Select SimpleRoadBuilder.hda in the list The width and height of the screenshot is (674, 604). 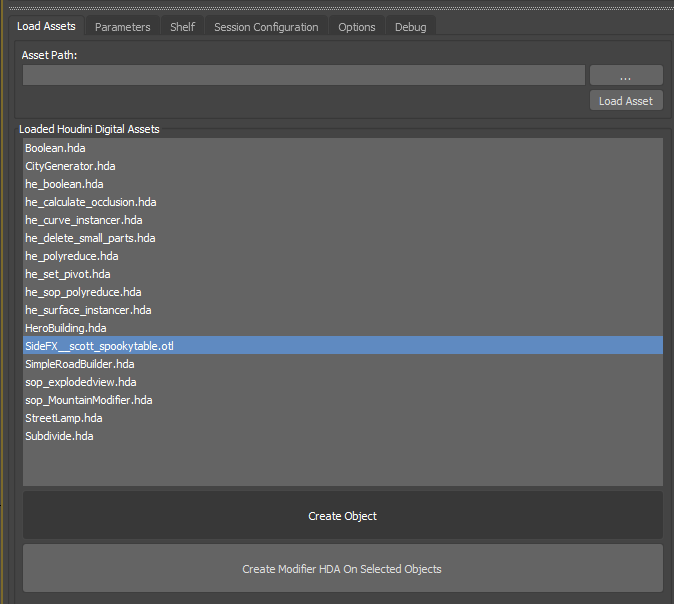pyautogui.click(x=79, y=364)
